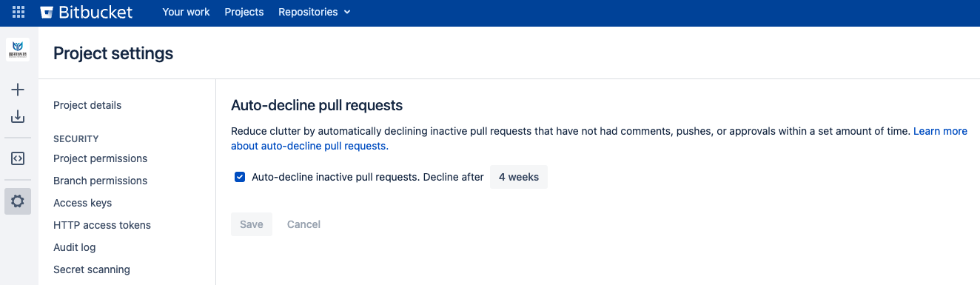
Task: Expand the Repositories dropdown menu
Action: tap(315, 13)
